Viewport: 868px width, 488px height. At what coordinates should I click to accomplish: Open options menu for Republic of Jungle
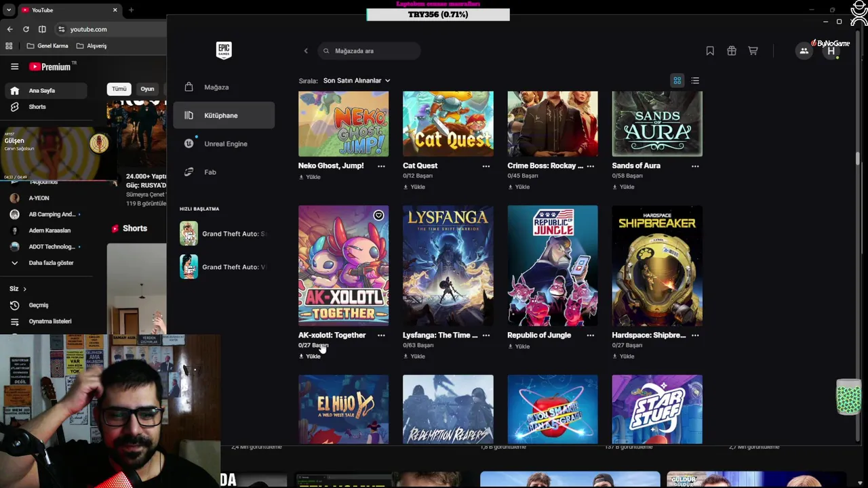point(590,335)
